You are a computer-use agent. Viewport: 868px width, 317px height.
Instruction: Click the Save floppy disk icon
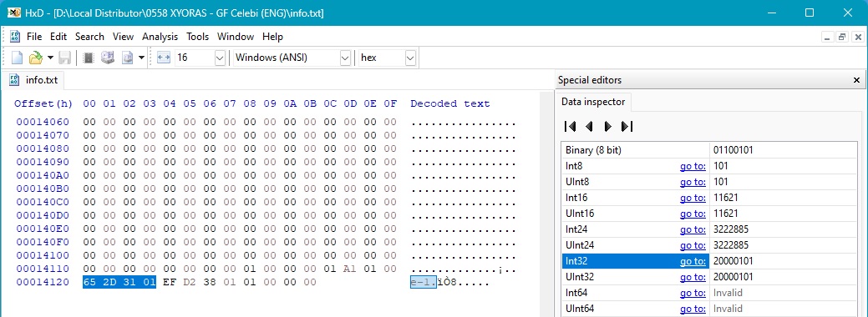(65, 58)
